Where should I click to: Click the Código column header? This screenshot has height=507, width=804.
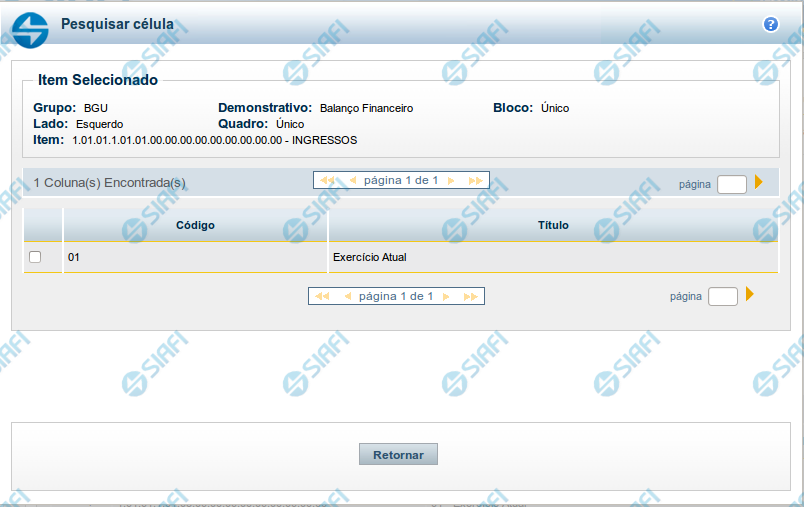195,225
